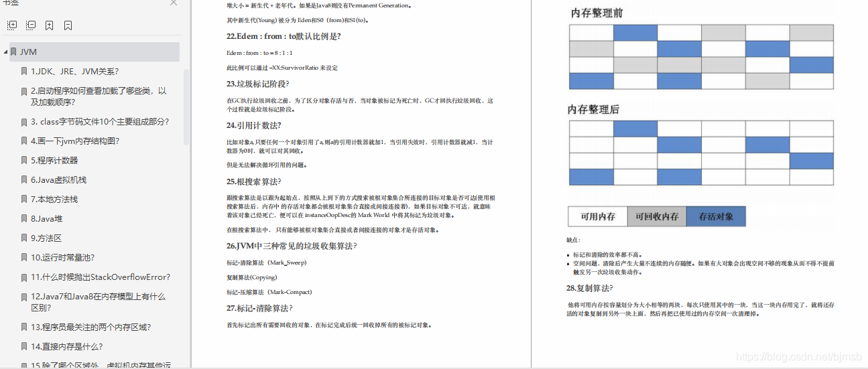
Task: Click the 可用内存 legend box
Action: click(x=598, y=216)
